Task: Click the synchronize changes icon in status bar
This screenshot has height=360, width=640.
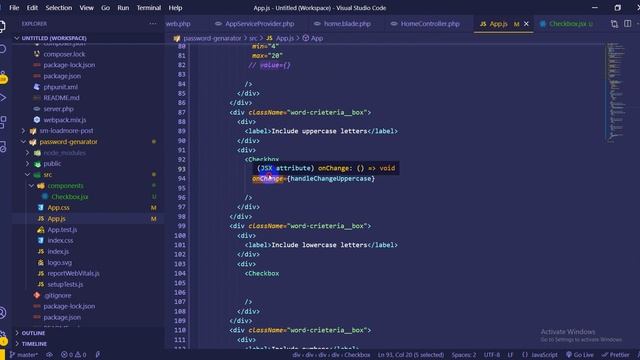Action: [49, 355]
